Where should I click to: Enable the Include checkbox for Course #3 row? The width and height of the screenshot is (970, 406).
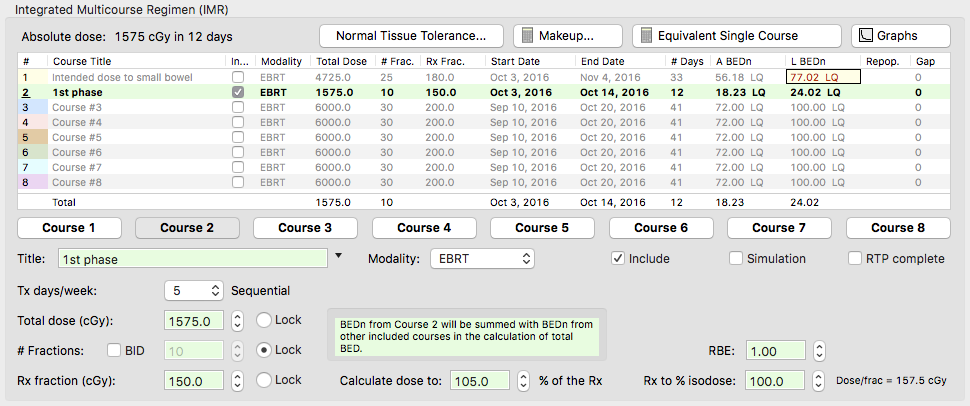pyautogui.click(x=237, y=107)
